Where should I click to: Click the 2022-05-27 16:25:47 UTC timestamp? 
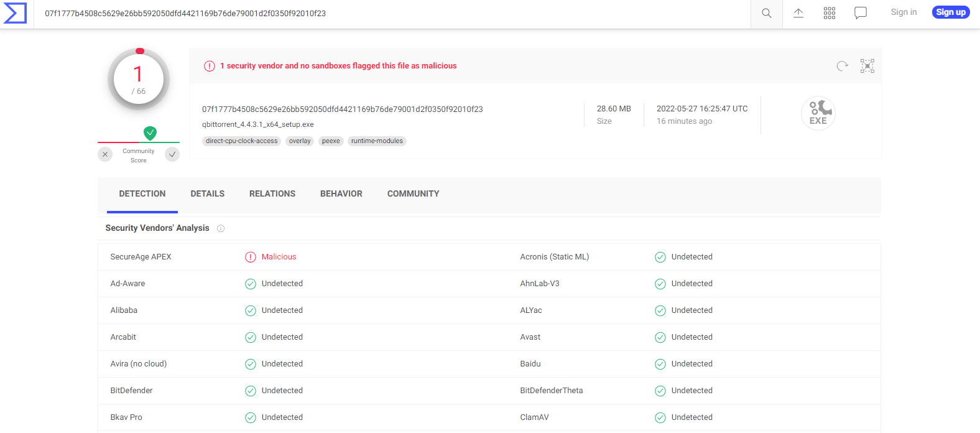702,109
